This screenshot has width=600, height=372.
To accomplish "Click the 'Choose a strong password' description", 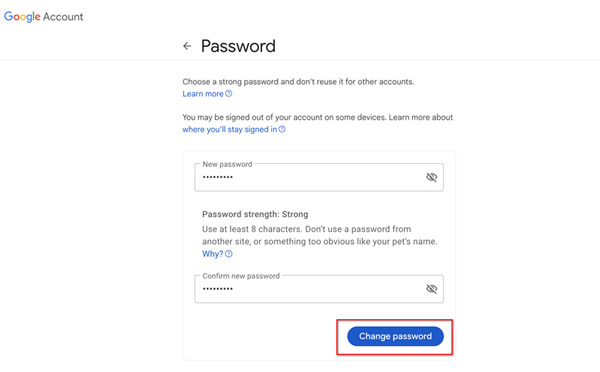I will (x=298, y=82).
